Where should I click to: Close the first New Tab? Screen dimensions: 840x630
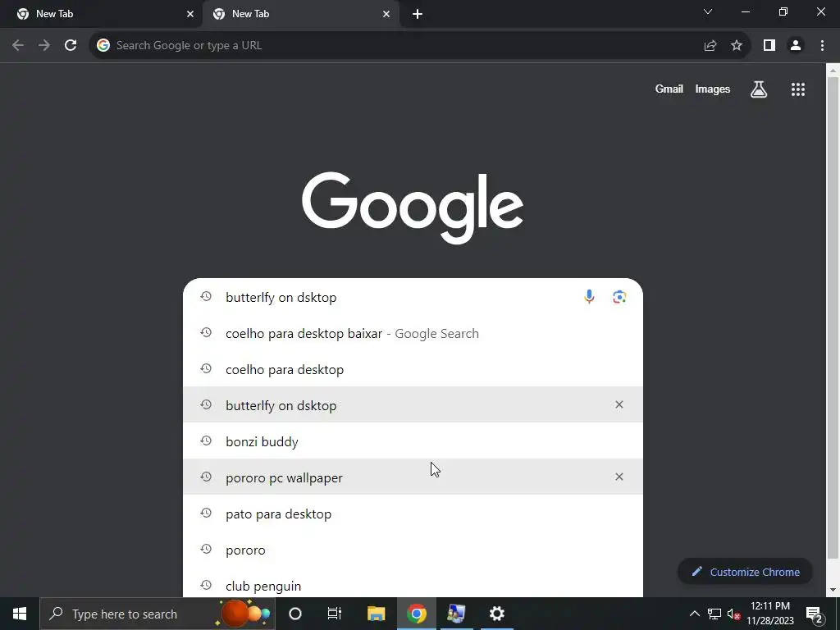190,14
